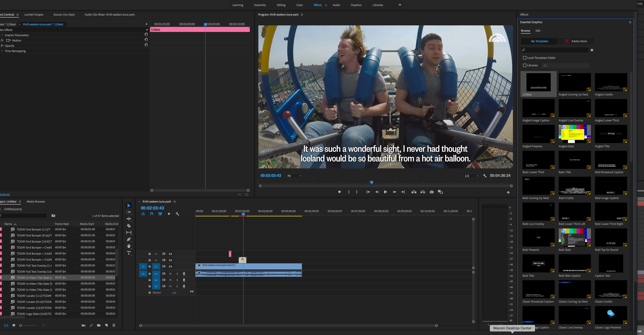Click the Adobe Stock button
The height and width of the screenshot is (335, 644).
[576, 41]
